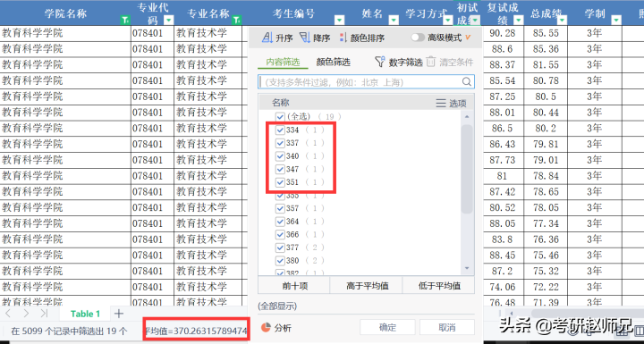Clear filters with 清空条件 trash icon
Image resolution: width=644 pixels, height=344 pixels.
click(430, 62)
